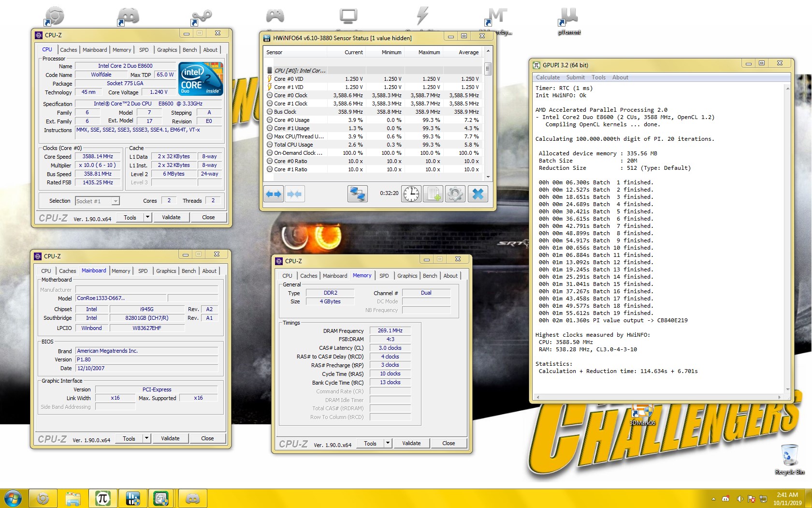The width and height of the screenshot is (812, 508).
Task: Click motherboard model field ConRoe1333-D667
Action: (x=121, y=299)
